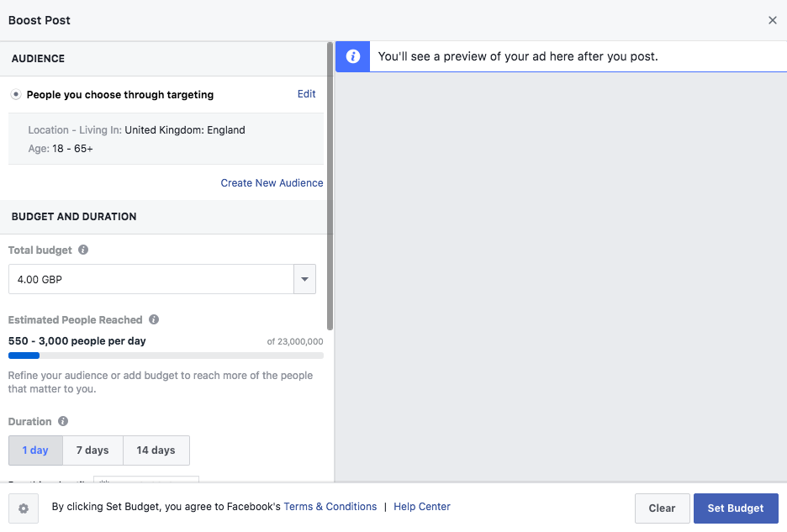Expand the Total budget dropdown arrow
The image size is (787, 532).
pyautogui.click(x=304, y=279)
